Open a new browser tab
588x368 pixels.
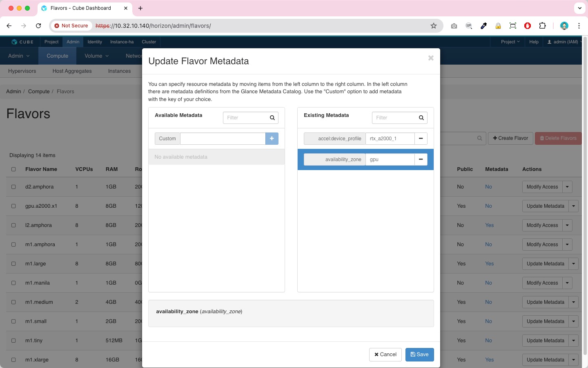point(140,8)
